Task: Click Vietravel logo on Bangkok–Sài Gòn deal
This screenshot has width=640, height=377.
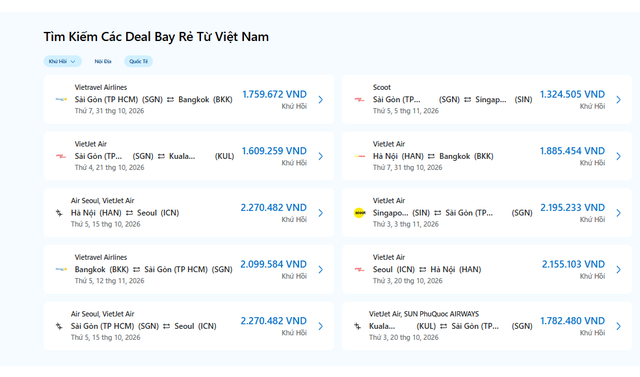Action: pos(61,269)
